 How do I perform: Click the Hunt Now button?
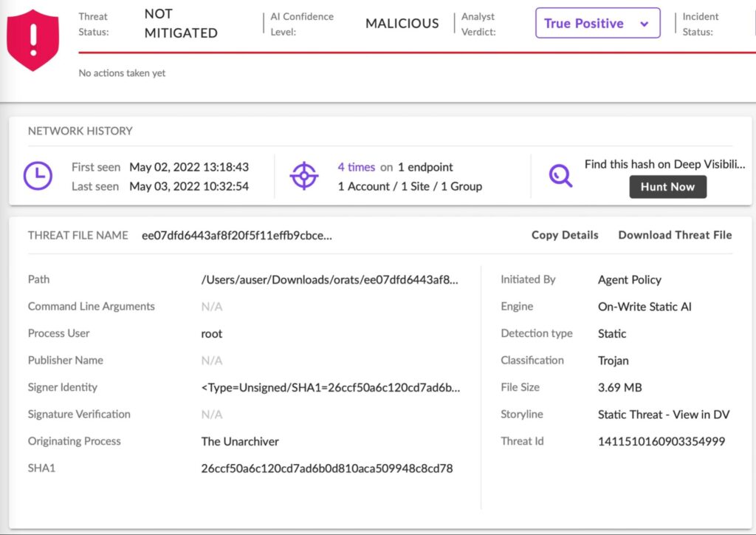coord(667,187)
